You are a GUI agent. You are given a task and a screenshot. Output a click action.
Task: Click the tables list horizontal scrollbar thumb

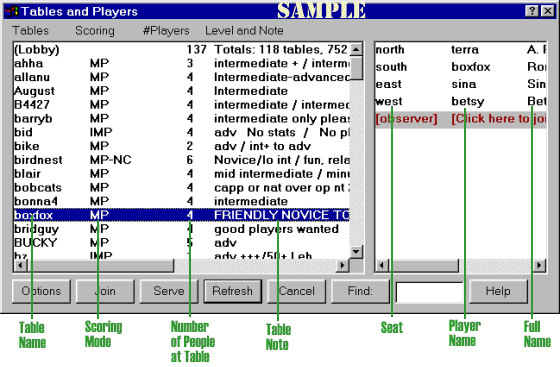(x=100, y=265)
